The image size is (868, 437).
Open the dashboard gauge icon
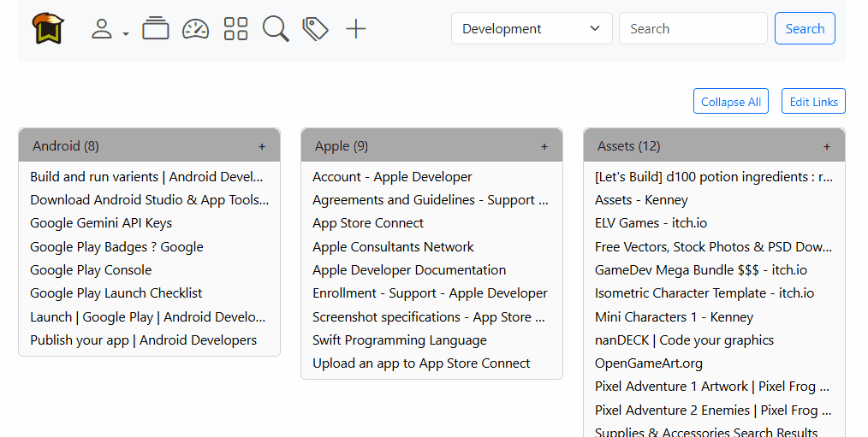(x=195, y=29)
